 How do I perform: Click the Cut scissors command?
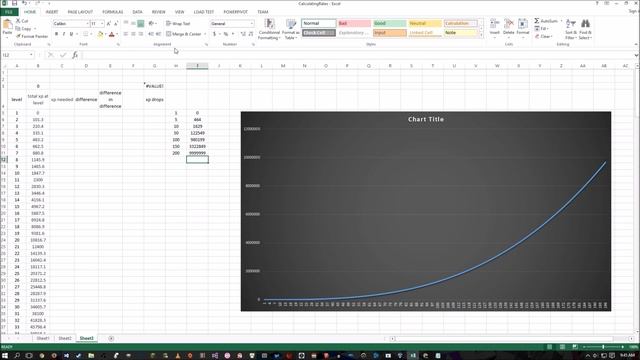[22, 21]
